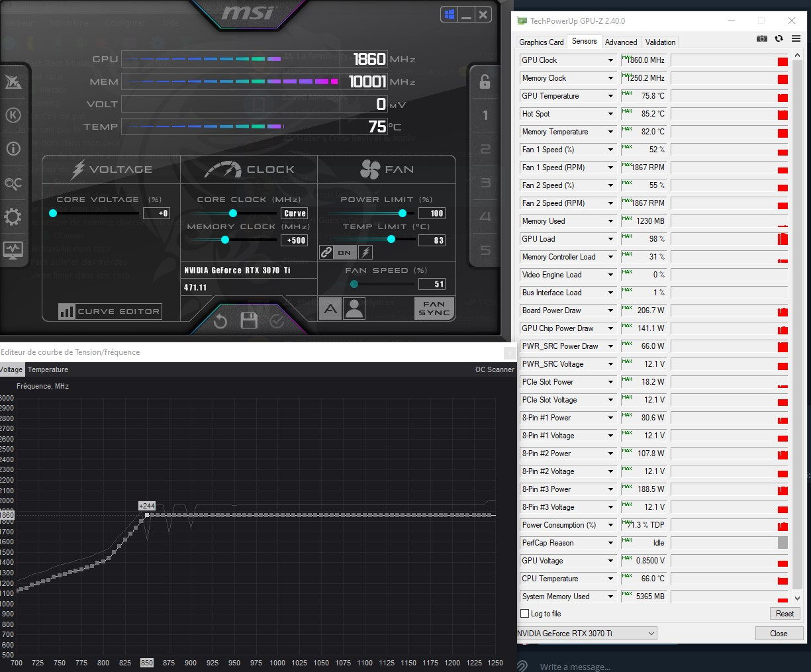The height and width of the screenshot is (672, 811).
Task: Click the GPU-Z screenshot camera icon
Action: [x=762, y=39]
